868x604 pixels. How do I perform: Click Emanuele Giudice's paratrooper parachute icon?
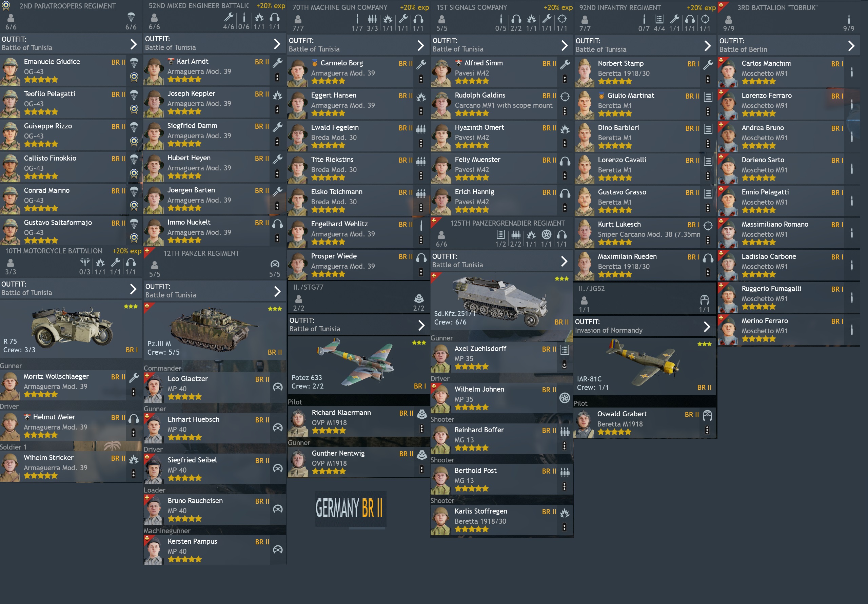coord(134,63)
